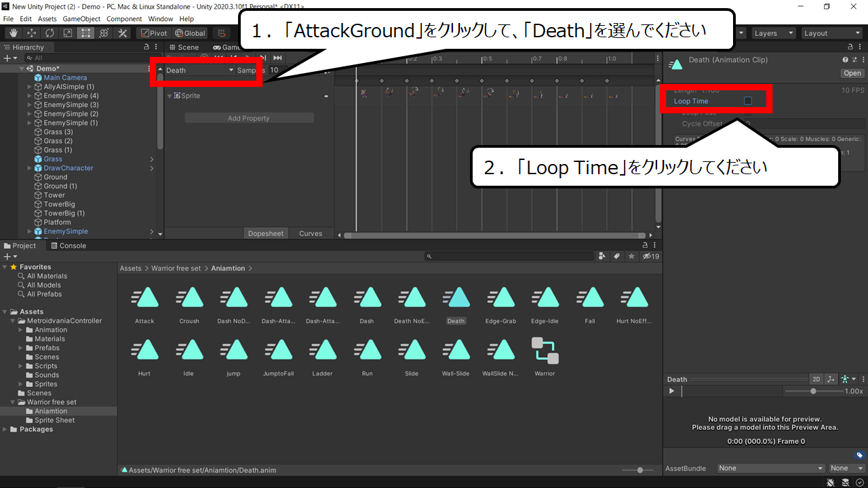
Task: Open the Component menu
Action: pyautogui.click(x=124, y=19)
